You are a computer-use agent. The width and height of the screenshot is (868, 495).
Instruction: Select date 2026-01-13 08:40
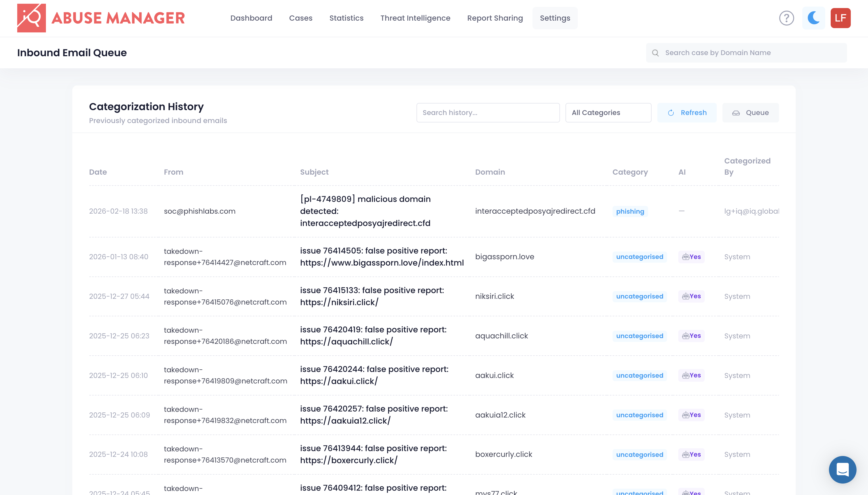pos(119,257)
